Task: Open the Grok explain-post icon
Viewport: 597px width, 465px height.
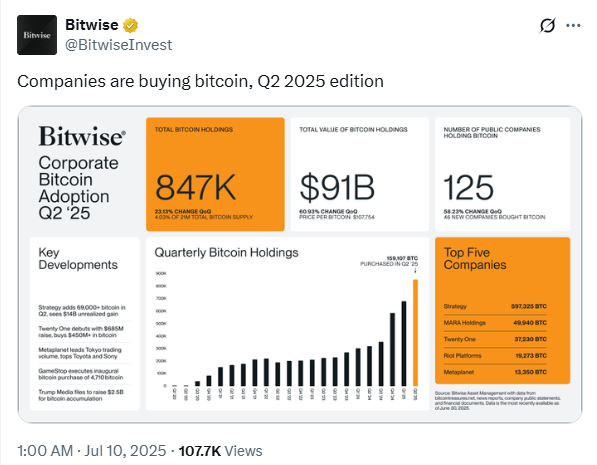Action: (x=547, y=26)
